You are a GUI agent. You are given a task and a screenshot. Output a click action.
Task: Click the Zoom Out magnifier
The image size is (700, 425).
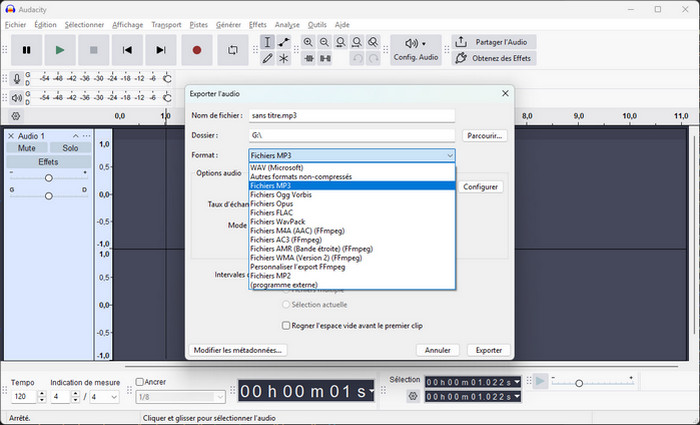pyautogui.click(x=325, y=42)
